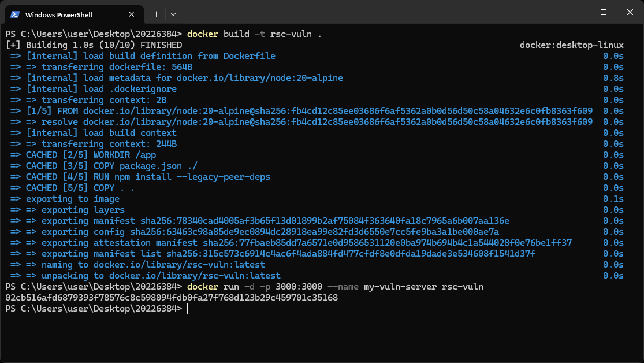644x363 pixels.
Task: Click 'load metadata for docker.io/library/node:20-alpine' line
Action: pos(177,78)
